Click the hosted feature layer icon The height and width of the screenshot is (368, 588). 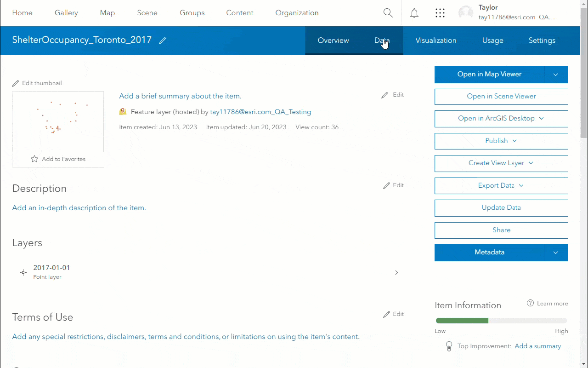tap(123, 112)
